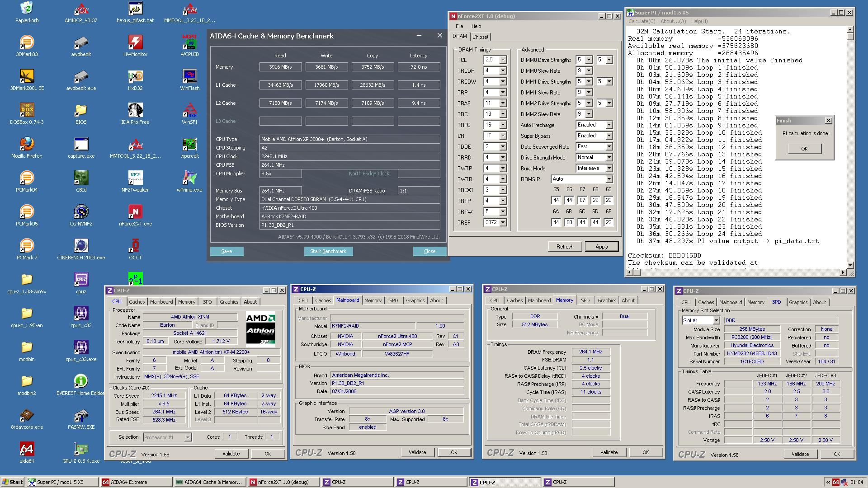Click the AIDA64 tray icon in system tray
The width and height of the screenshot is (868, 488).
836,482
